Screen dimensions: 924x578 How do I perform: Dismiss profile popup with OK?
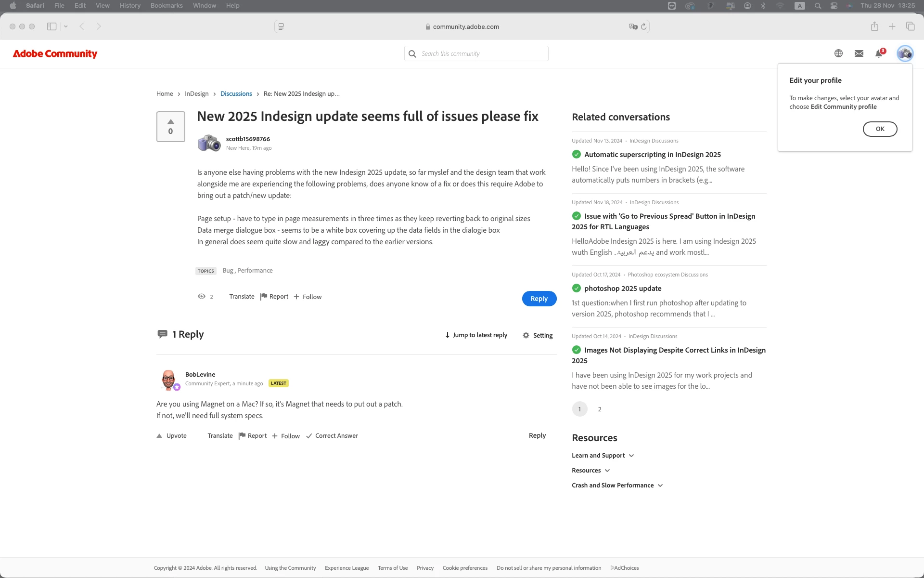pyautogui.click(x=880, y=129)
